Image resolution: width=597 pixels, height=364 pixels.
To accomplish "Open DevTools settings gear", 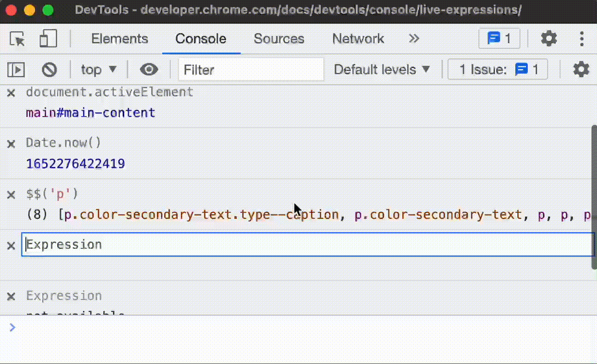I will coord(549,39).
